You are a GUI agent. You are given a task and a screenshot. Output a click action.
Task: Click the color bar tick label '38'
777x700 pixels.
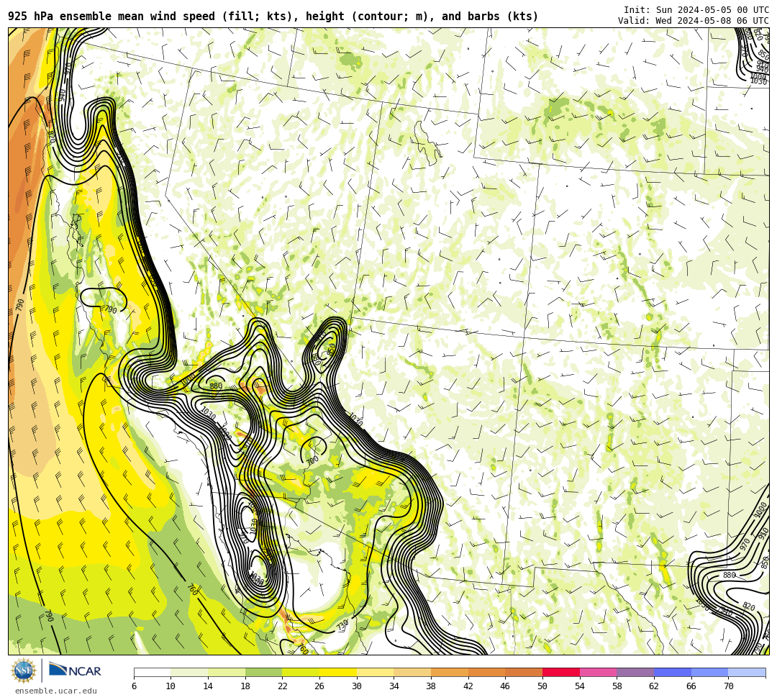431,686
